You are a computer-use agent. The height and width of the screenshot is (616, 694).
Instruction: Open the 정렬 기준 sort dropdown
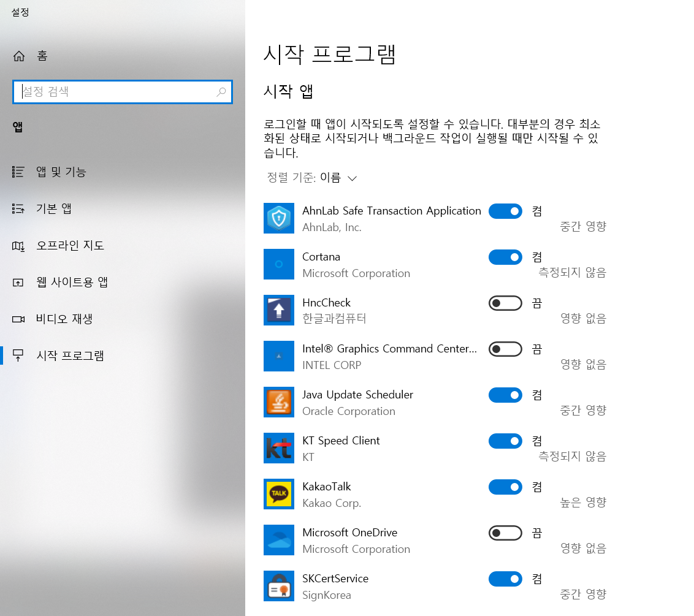click(x=312, y=178)
